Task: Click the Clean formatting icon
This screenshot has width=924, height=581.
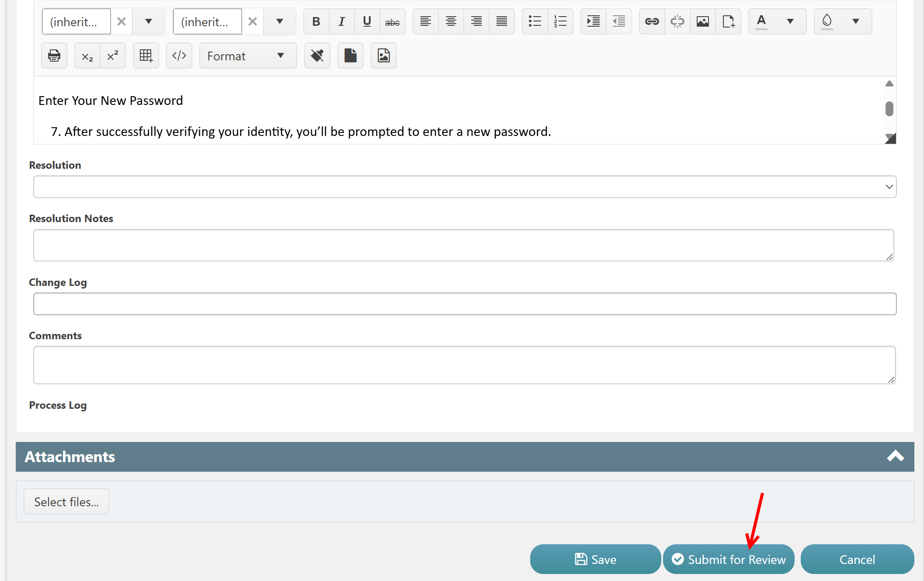Action: point(317,56)
